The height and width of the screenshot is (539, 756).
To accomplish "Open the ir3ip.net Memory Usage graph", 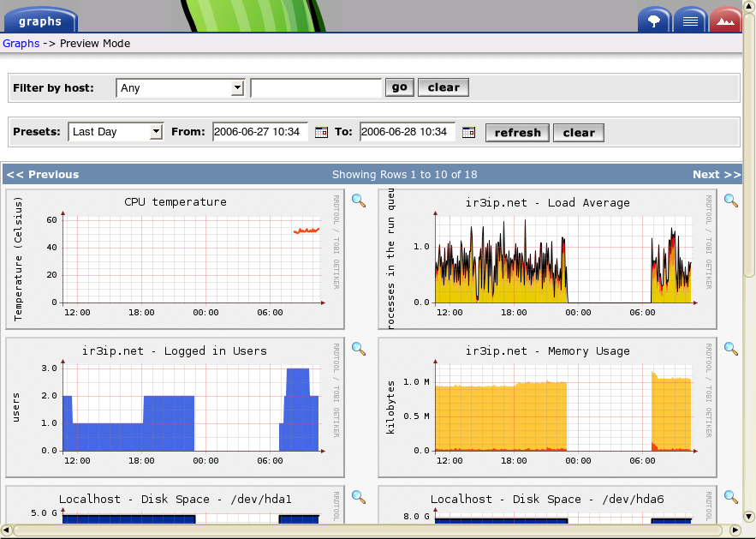I will [x=547, y=407].
